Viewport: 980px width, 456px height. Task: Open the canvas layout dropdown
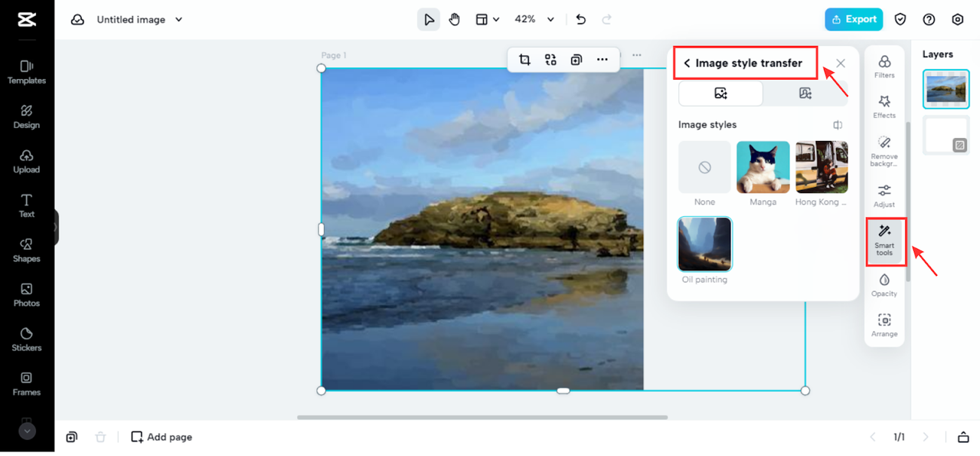[488, 20]
